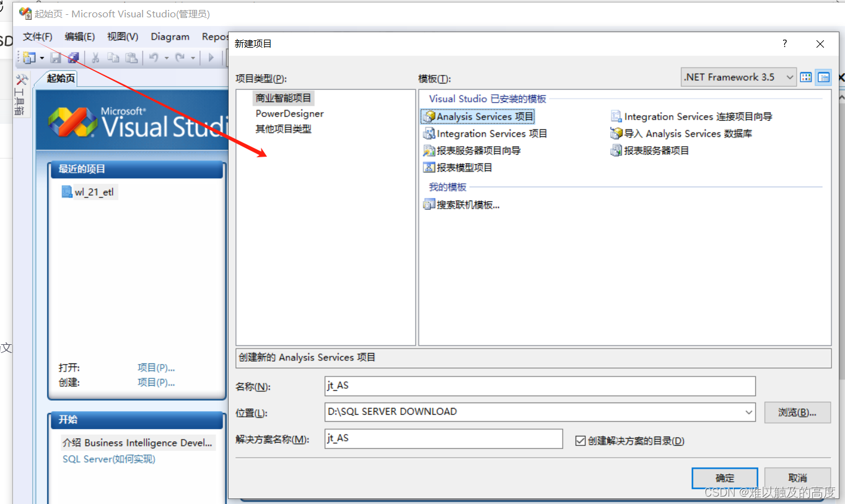Viewport: 845px width, 504px height.
Task: Select the Integration Services 连接项目向导 icon
Action: pyautogui.click(x=616, y=116)
